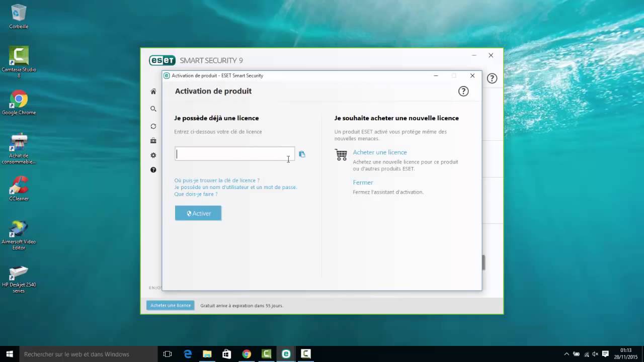Switch to Chrome on the taskbar
The width and height of the screenshot is (644, 362).
(x=247, y=354)
